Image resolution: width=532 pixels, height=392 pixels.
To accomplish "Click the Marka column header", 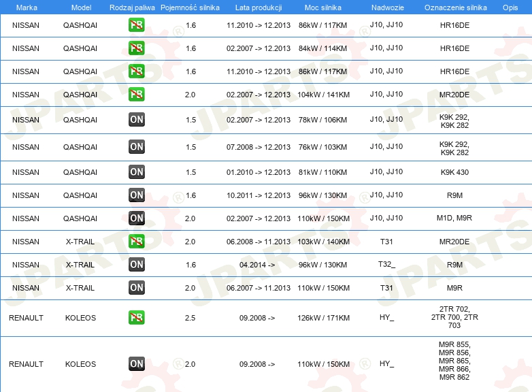I will (27, 7).
